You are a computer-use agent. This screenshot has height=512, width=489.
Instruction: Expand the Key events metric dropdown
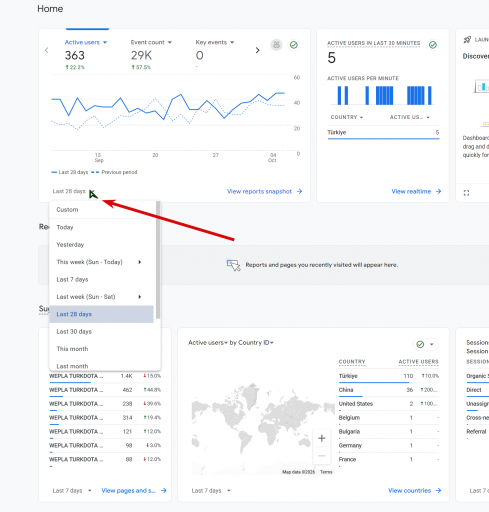pyautogui.click(x=215, y=42)
